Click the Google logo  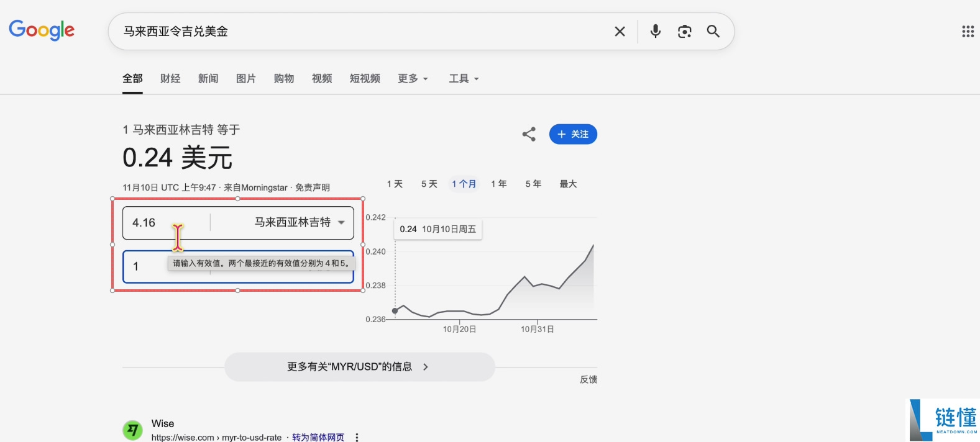coord(42,30)
